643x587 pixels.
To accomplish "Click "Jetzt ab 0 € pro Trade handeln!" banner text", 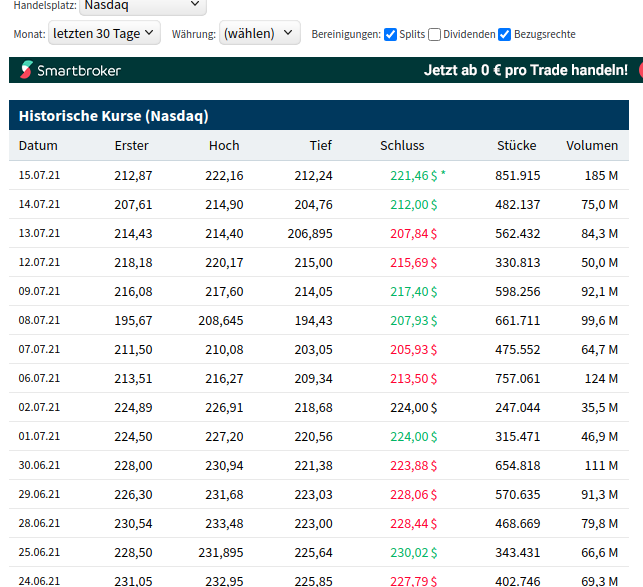I will click(526, 70).
